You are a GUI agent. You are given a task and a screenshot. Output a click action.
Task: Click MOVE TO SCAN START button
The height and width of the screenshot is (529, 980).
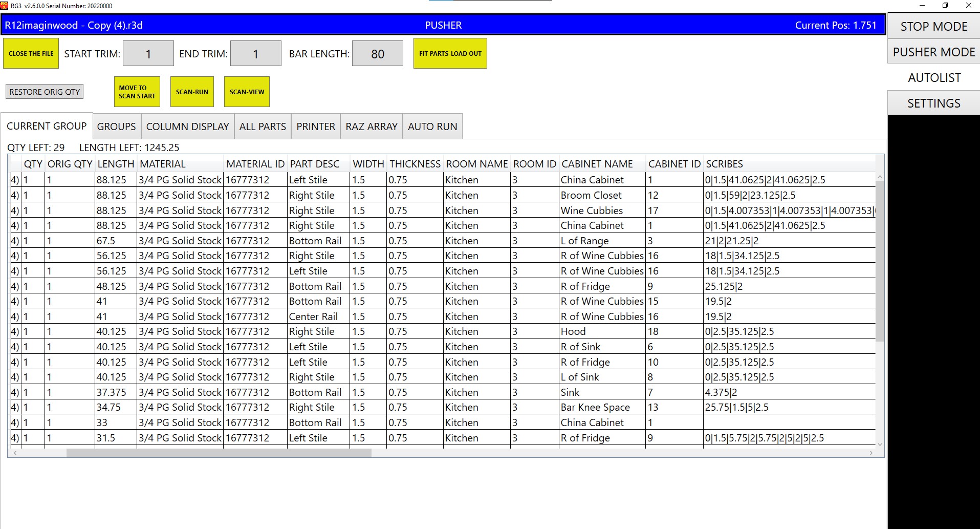137,92
